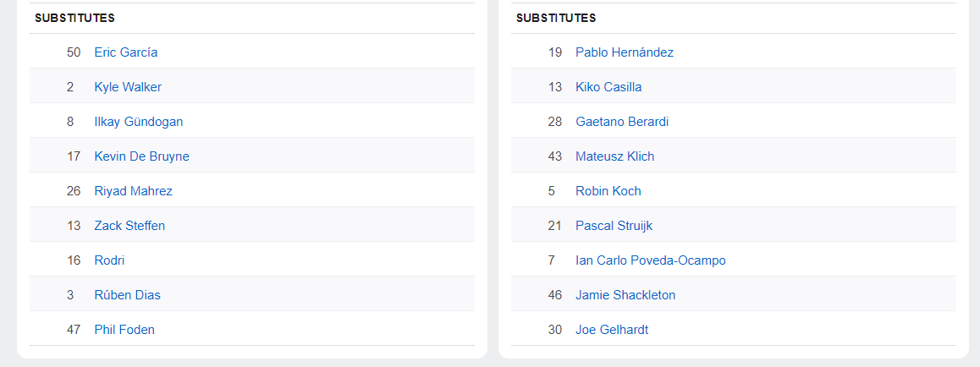Open Eric García's player page
This screenshot has width=980, height=367.
click(125, 52)
